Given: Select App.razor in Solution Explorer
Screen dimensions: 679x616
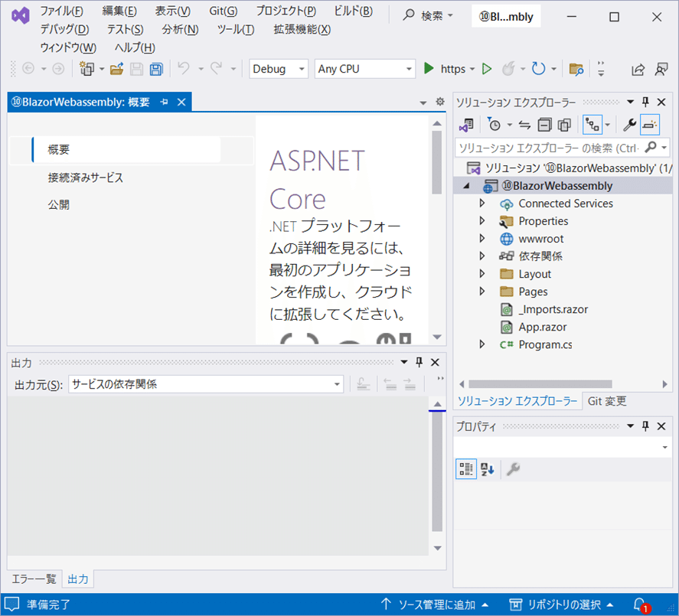Looking at the screenshot, I should [x=542, y=327].
